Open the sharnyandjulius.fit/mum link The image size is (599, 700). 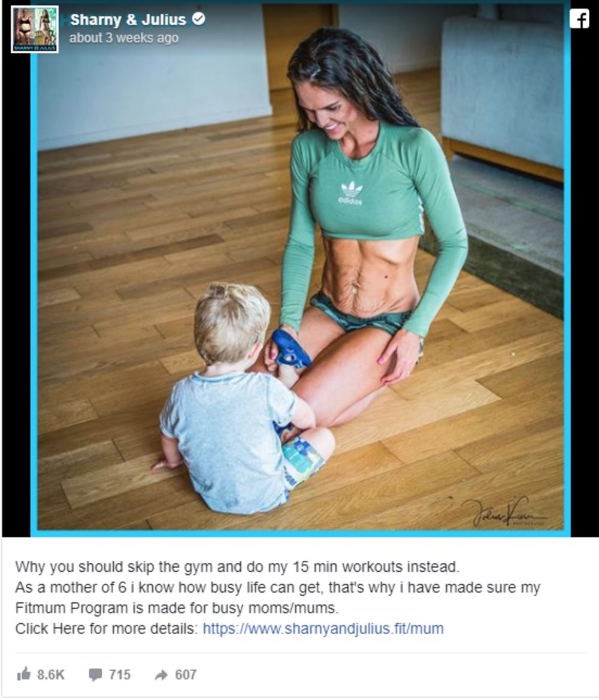(323, 628)
